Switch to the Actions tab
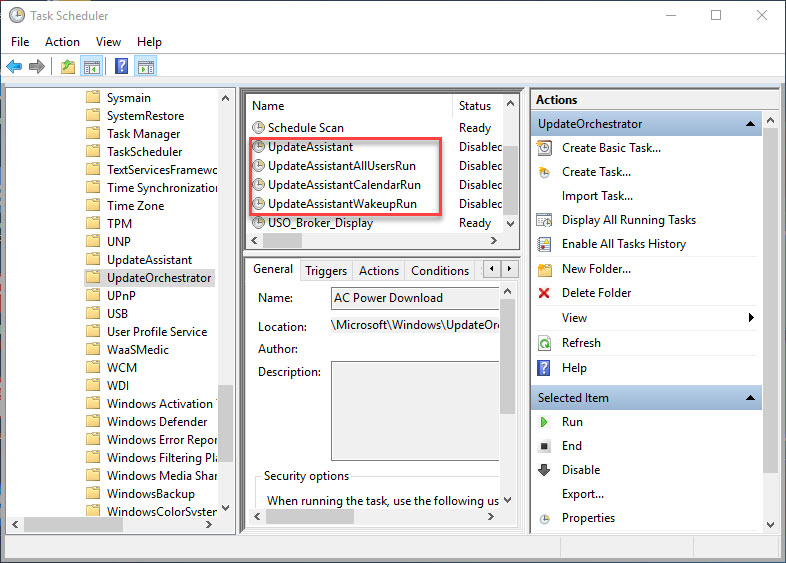 tap(378, 271)
